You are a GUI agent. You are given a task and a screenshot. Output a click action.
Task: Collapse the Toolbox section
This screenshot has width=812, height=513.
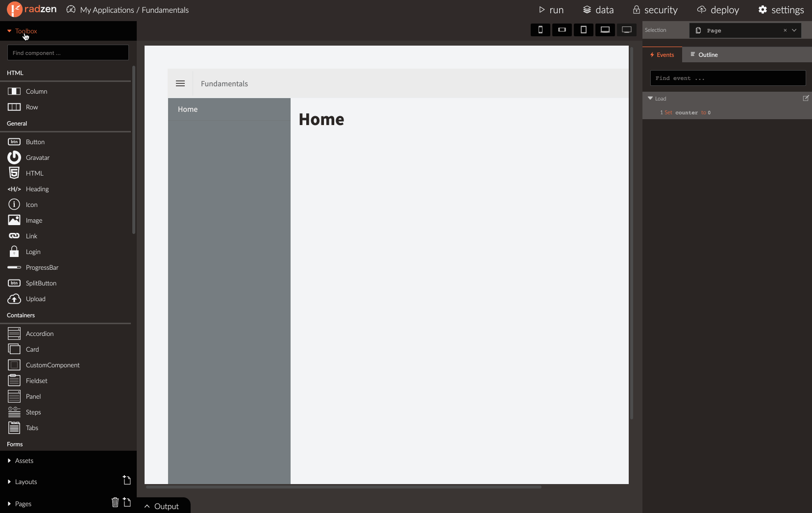coord(9,31)
